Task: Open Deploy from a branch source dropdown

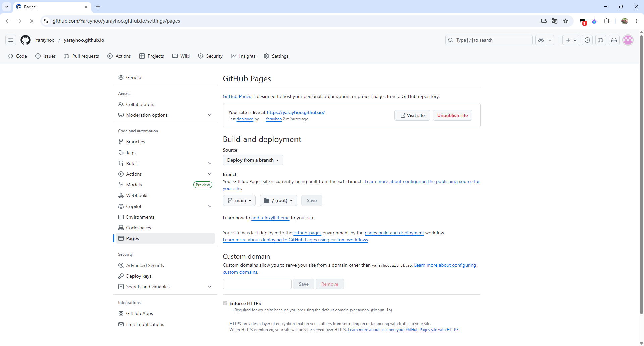Action: [x=253, y=160]
